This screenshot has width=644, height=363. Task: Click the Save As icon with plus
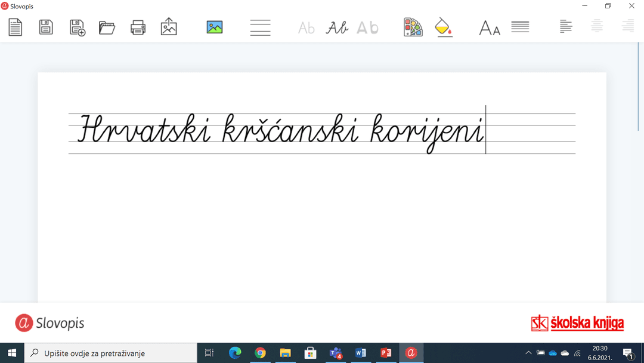78,27
